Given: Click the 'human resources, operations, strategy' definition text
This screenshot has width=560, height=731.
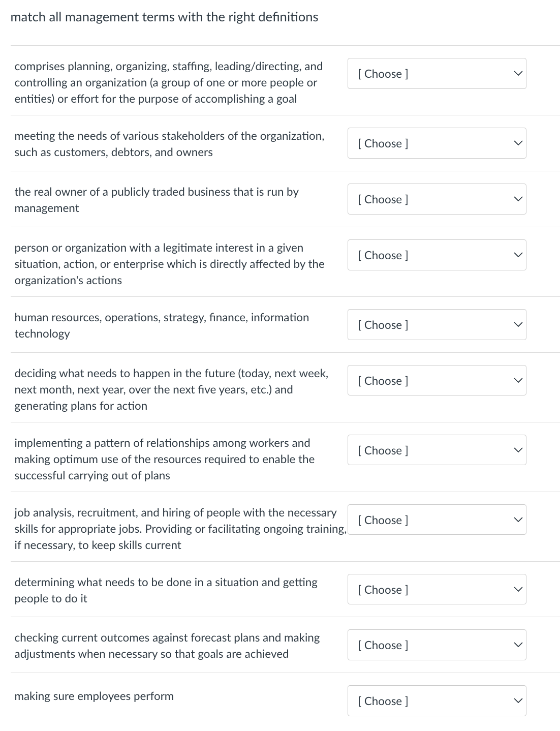Looking at the screenshot, I should [162, 325].
